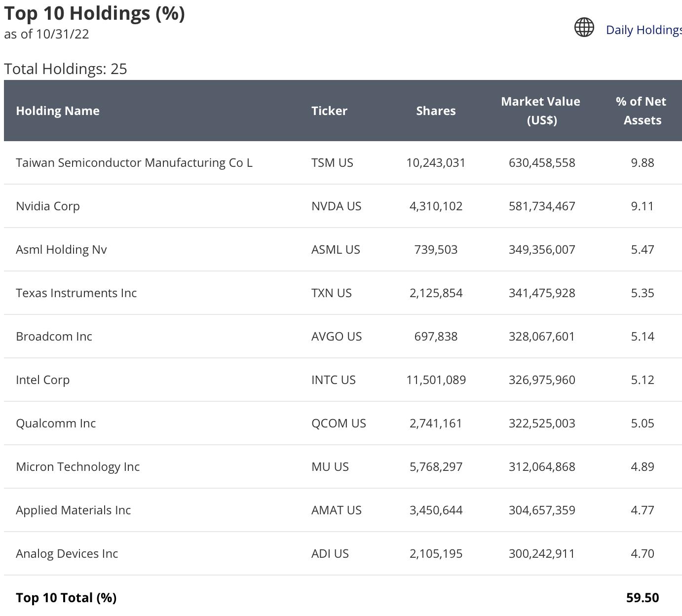Screen dimensions: 682x616
Task: Click the % of Net Assets header
Action: pyautogui.click(x=642, y=111)
